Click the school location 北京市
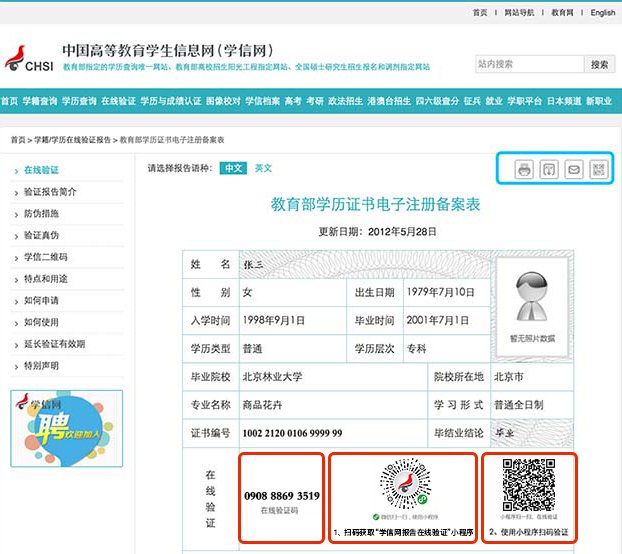The image size is (622, 554). pyautogui.click(x=509, y=377)
